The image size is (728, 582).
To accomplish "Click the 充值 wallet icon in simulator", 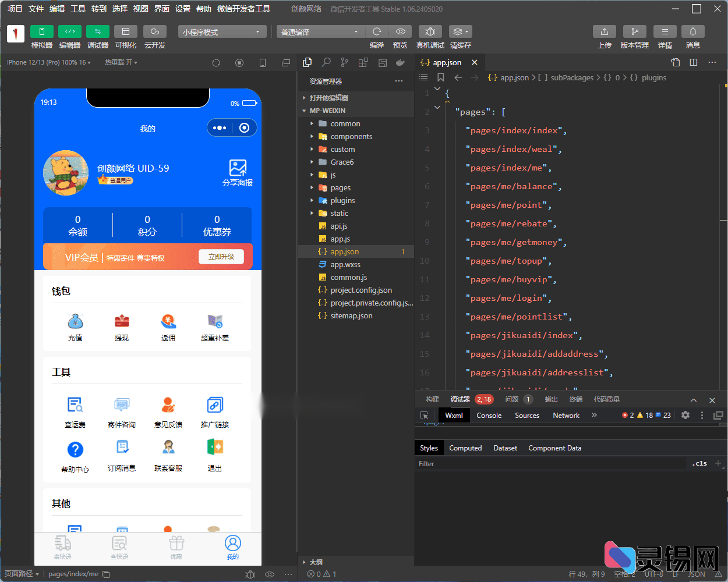I will point(75,321).
